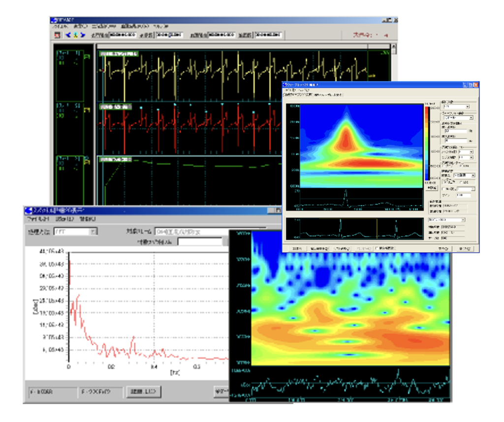Open the second menu in the spectrum window
Screen dimensions: 504x422
point(64,219)
